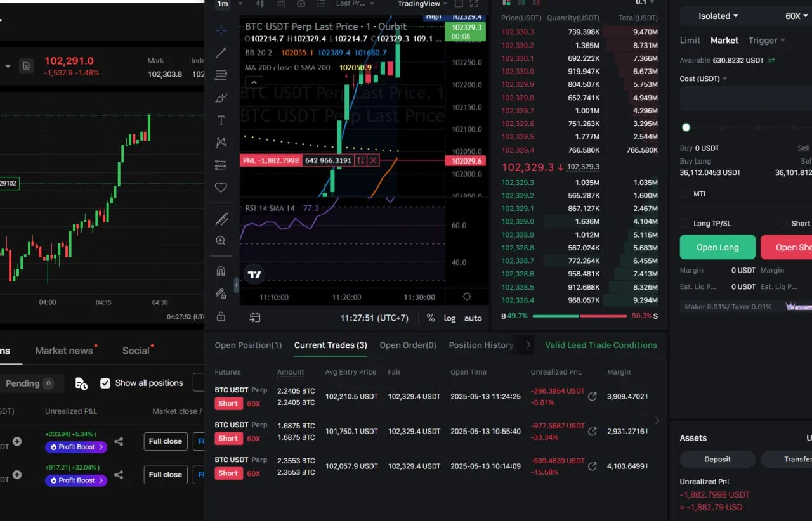
Task: Open the Fibonacci lines tool below trend line
Action: [x=221, y=75]
